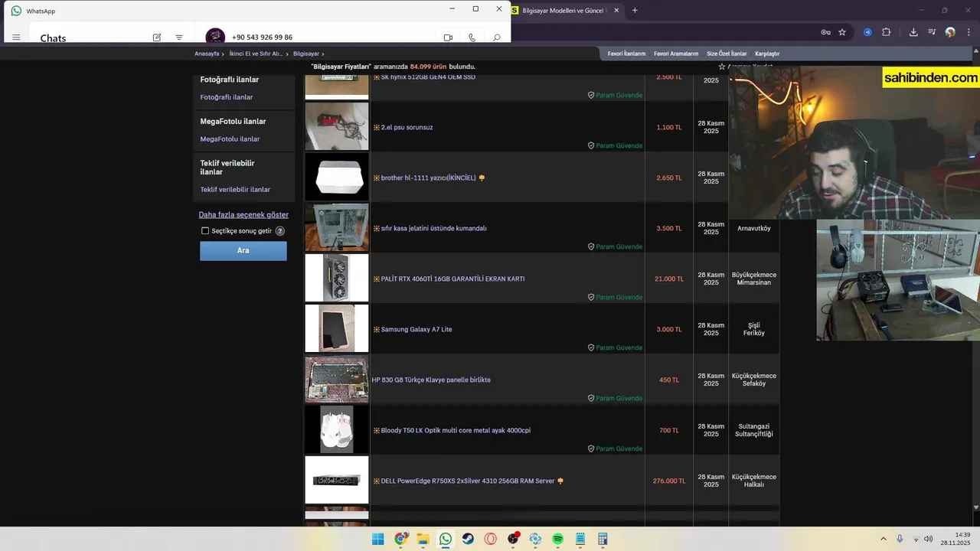980x551 pixels.
Task: Click the saved passwords key icon in Chrome
Action: (825, 32)
